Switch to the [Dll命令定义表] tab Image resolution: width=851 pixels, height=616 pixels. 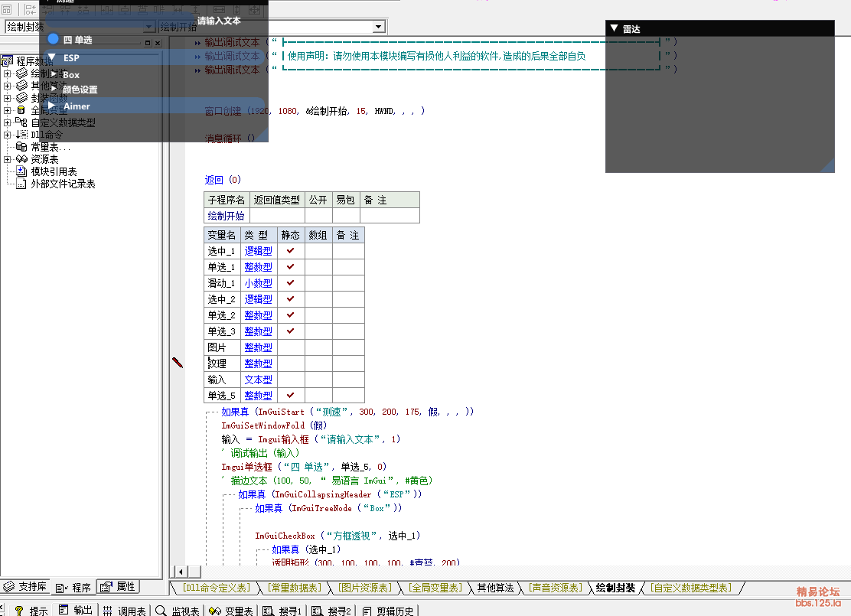pos(216,588)
